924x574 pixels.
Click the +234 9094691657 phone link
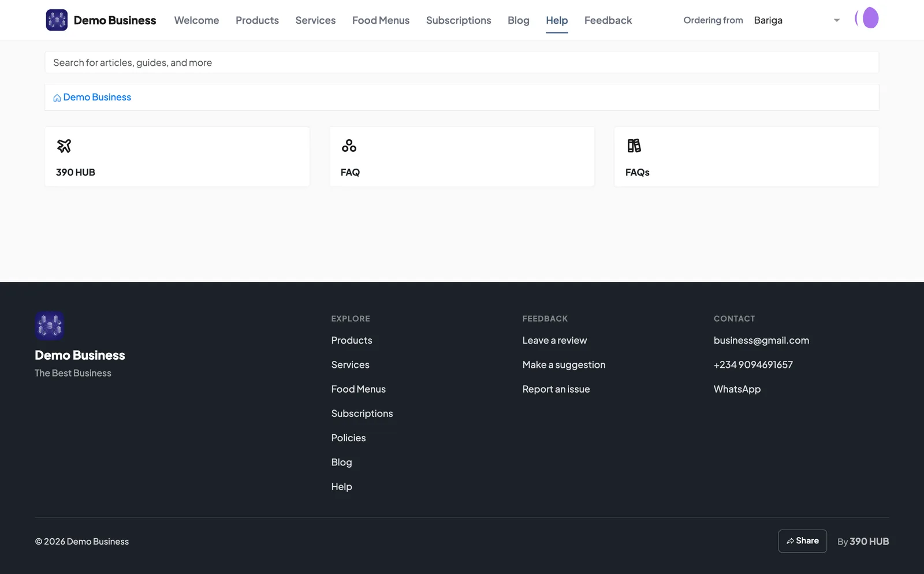click(x=754, y=365)
